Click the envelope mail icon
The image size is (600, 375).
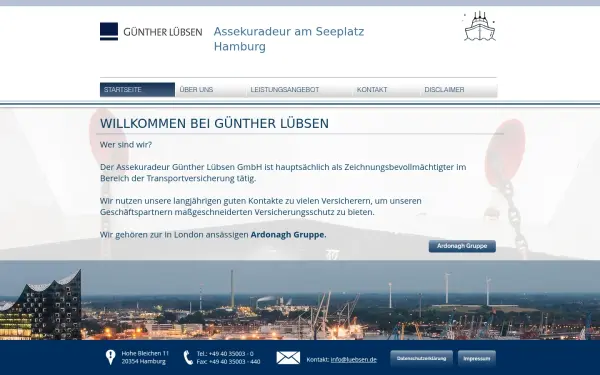coord(288,358)
